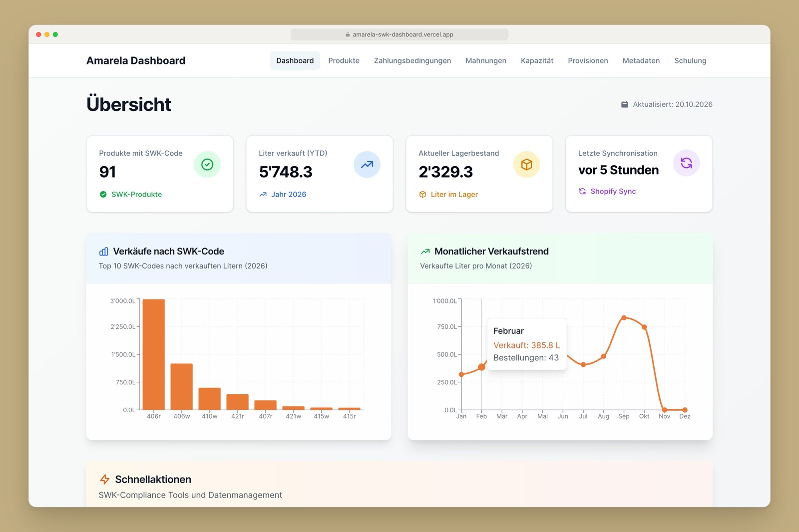This screenshot has width=799, height=532.
Task: Click the green trend icon next to Monatlicher Verkaufstrend
Action: pos(425,252)
